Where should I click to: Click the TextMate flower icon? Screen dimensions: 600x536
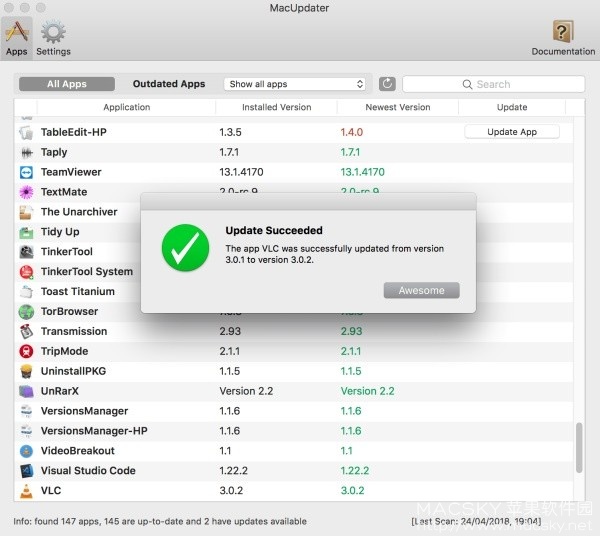[26, 192]
